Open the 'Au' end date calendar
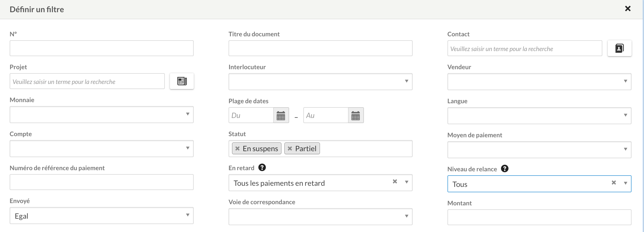644x232 pixels. coord(356,115)
